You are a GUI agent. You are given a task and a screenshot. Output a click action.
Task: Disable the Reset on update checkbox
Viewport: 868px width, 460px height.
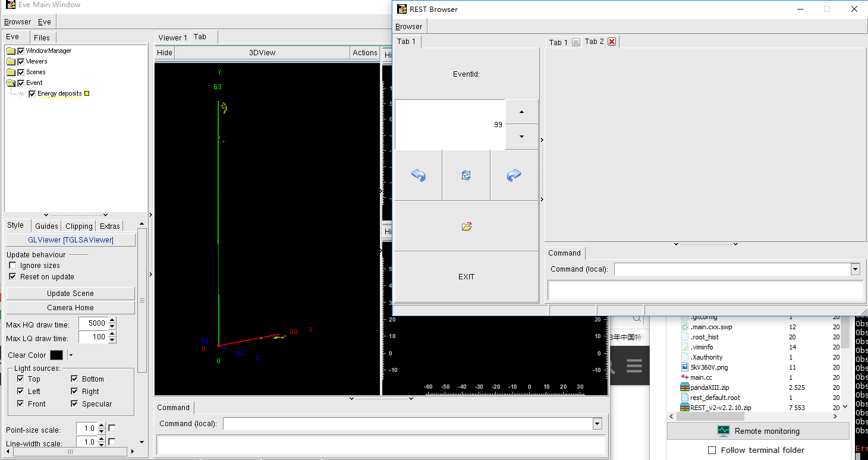pos(12,277)
